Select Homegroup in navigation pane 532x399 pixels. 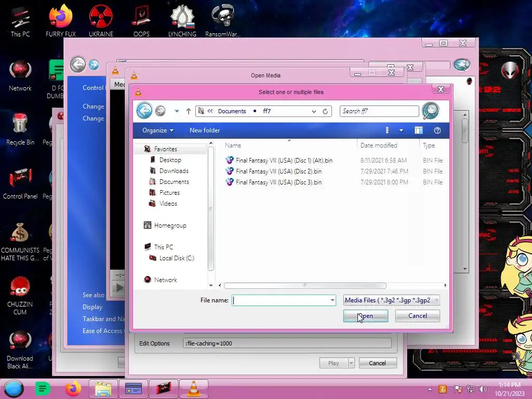pos(170,225)
